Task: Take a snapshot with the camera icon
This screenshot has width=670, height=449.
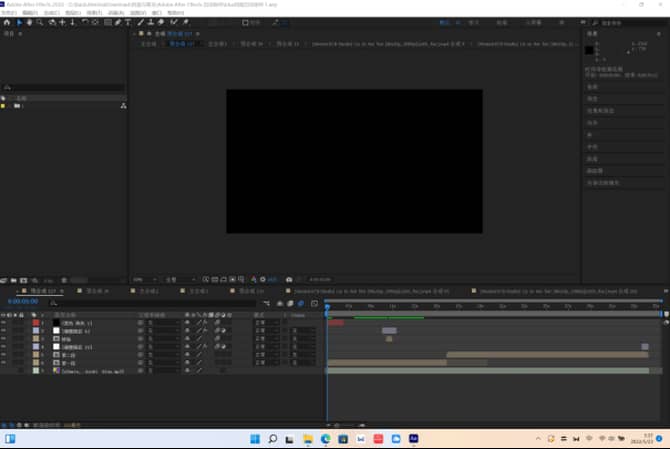Action: tap(289, 279)
